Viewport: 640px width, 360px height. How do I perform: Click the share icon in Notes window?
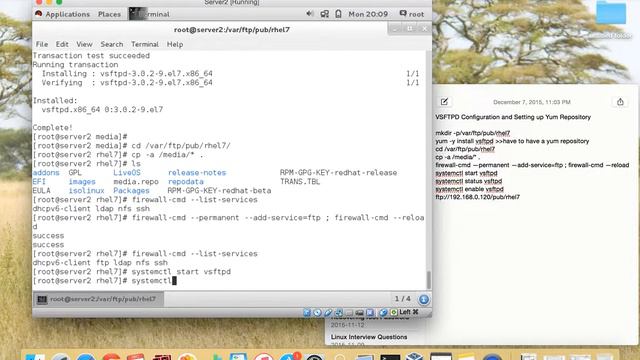coord(620,102)
